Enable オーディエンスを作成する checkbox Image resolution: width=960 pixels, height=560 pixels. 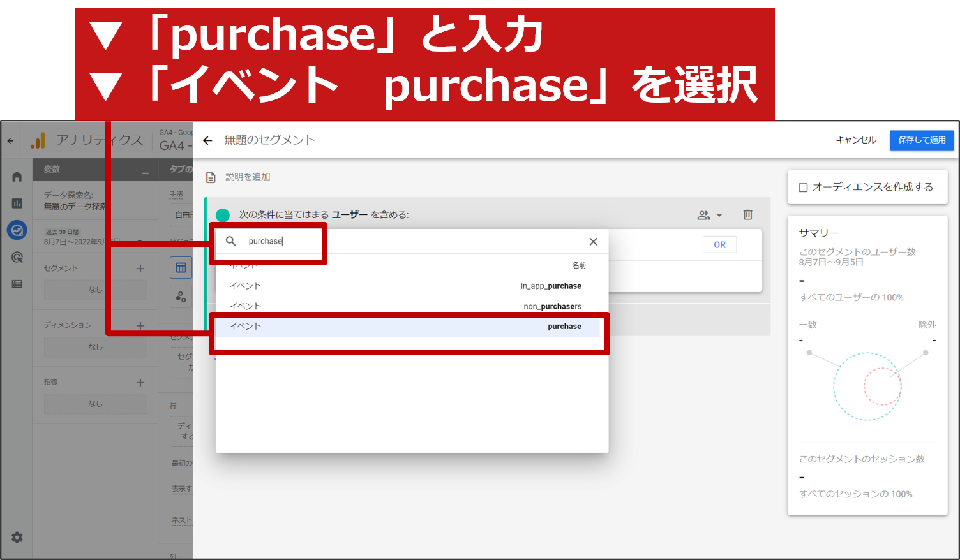click(803, 188)
